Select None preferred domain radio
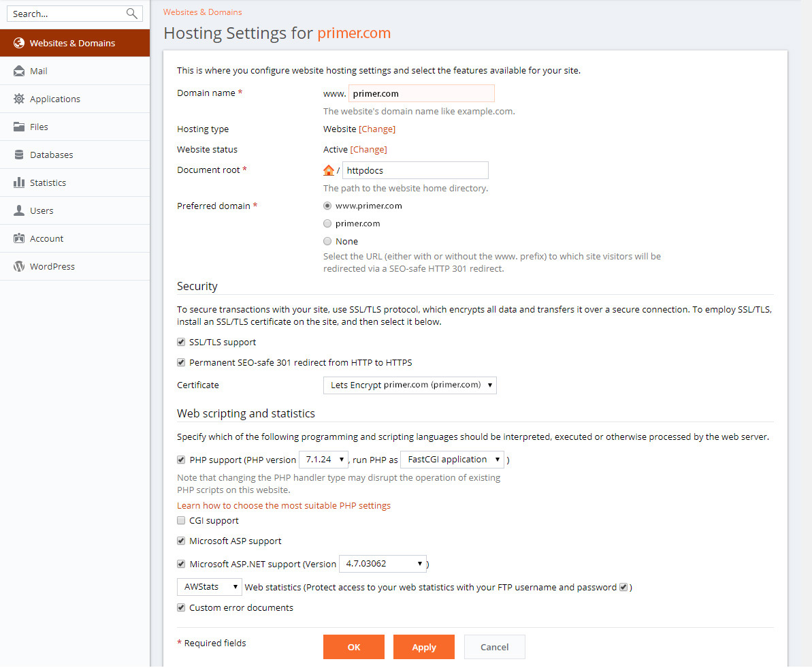This screenshot has width=812, height=668. click(327, 241)
